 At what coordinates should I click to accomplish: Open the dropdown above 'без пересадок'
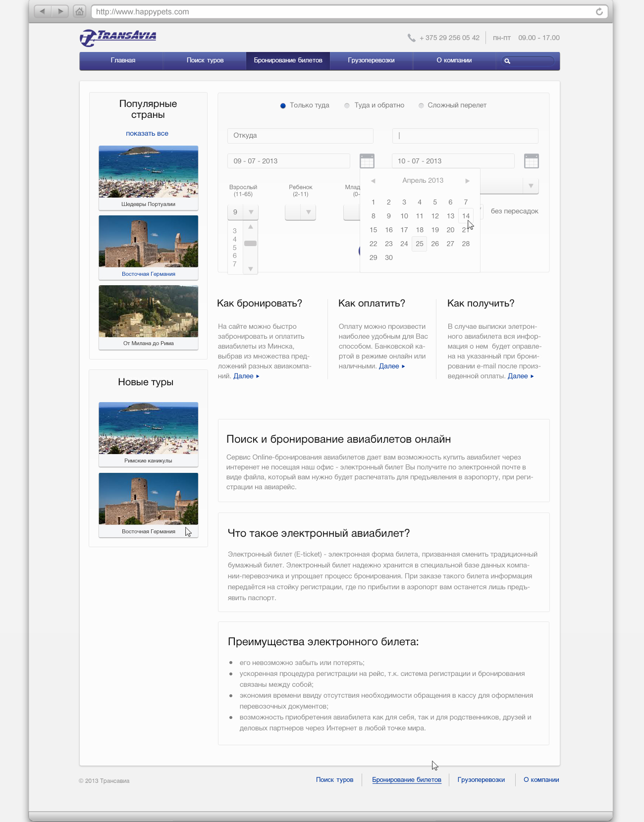531,186
